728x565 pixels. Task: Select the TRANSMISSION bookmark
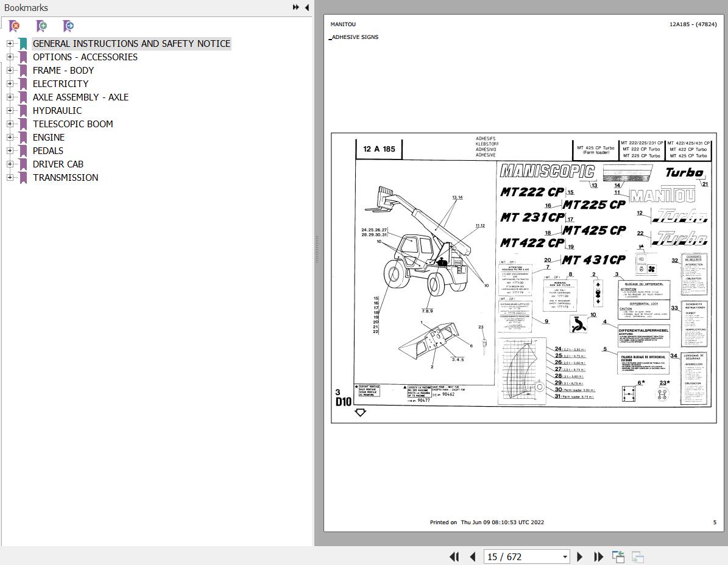point(65,178)
